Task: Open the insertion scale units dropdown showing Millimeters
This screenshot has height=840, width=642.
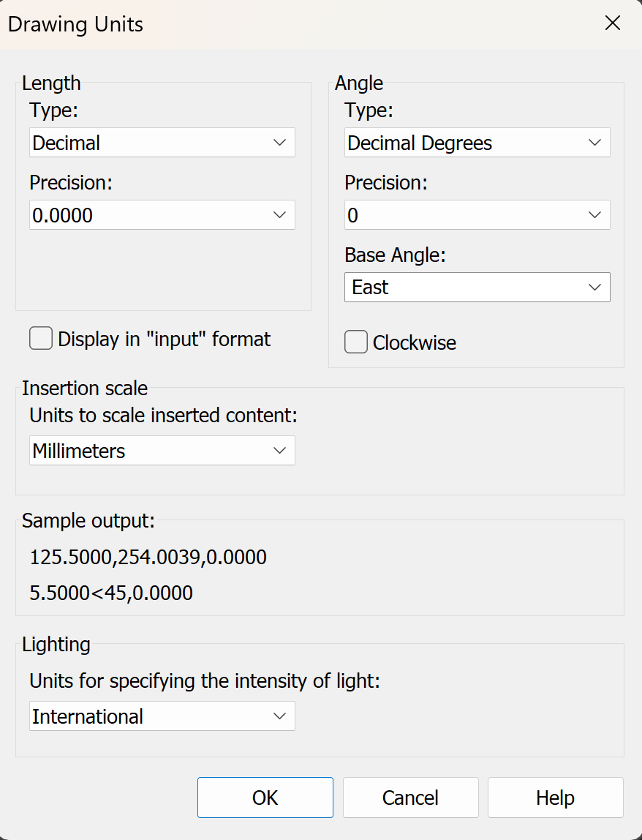Action: (x=162, y=451)
